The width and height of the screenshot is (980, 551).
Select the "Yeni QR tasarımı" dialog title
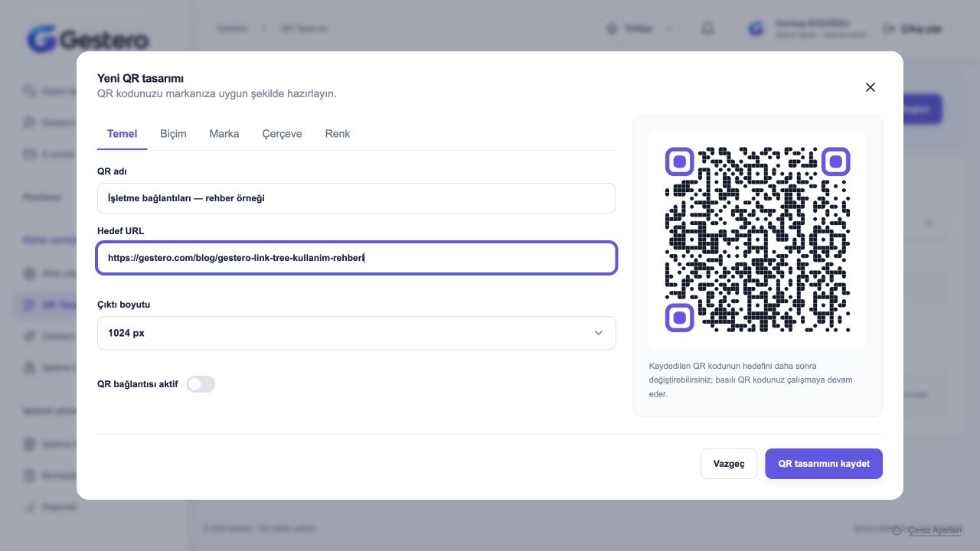click(140, 78)
